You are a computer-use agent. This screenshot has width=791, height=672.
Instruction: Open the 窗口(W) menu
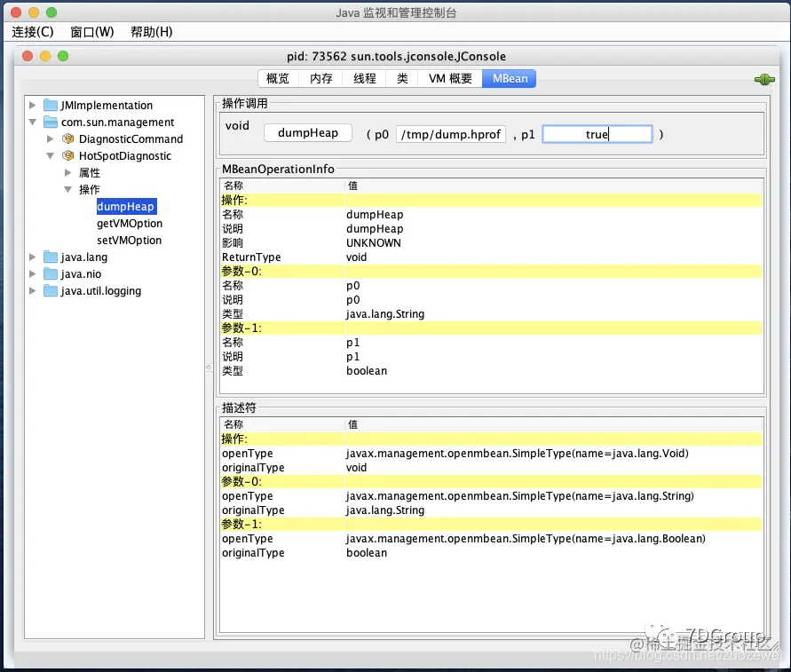91,32
